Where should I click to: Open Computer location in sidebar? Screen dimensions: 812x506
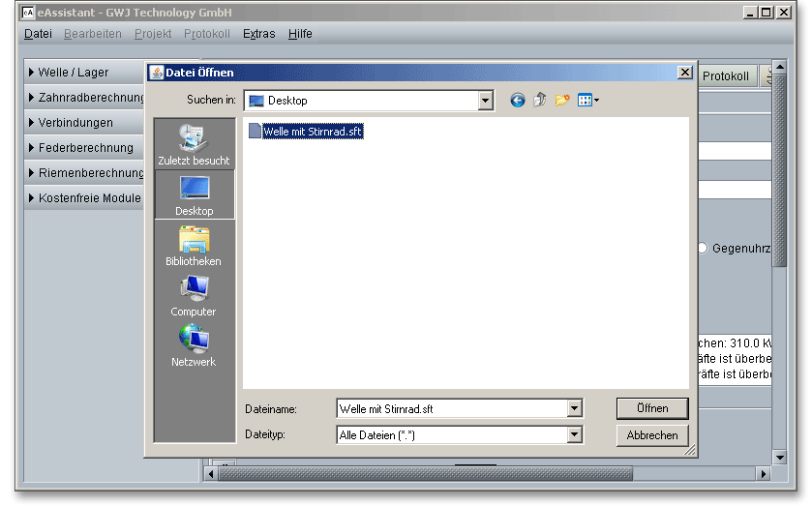[x=194, y=296]
